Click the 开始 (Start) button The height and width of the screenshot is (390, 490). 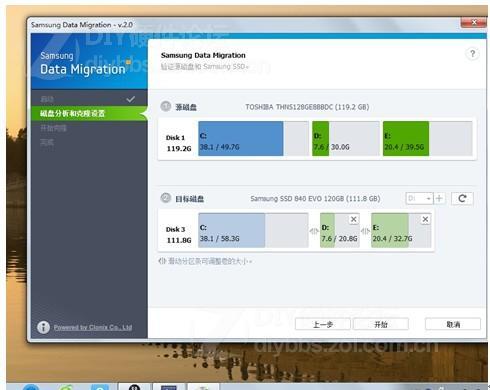[381, 324]
